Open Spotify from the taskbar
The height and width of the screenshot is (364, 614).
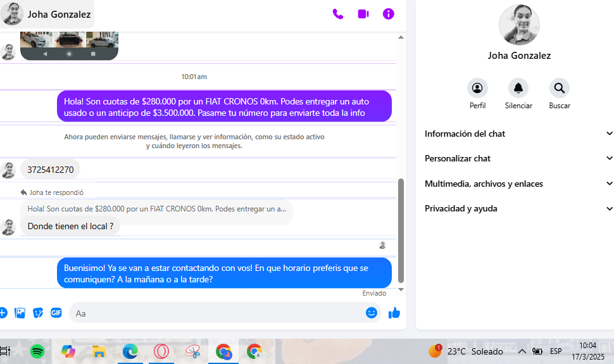coord(37,351)
